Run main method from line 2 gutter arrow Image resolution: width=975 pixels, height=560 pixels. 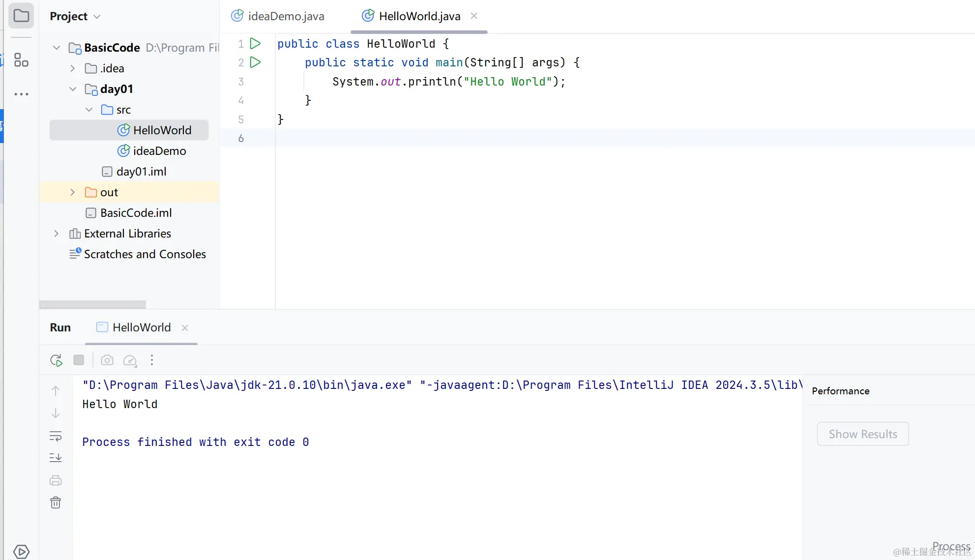tap(255, 62)
